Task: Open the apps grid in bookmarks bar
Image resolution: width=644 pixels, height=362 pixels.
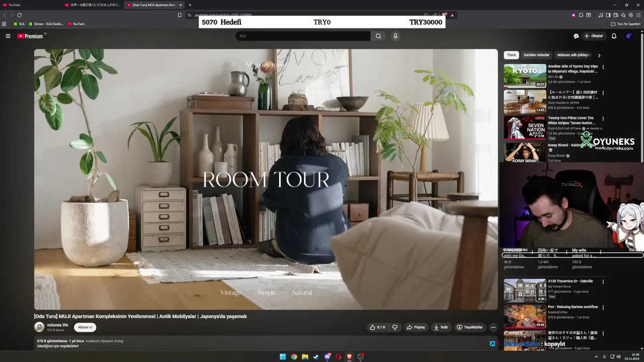Action: click(5, 24)
